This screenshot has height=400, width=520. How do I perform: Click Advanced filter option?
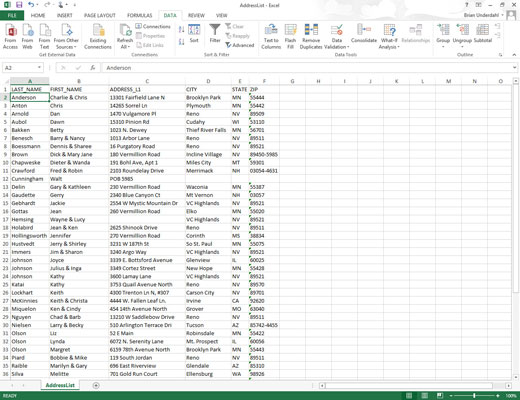(x=240, y=45)
